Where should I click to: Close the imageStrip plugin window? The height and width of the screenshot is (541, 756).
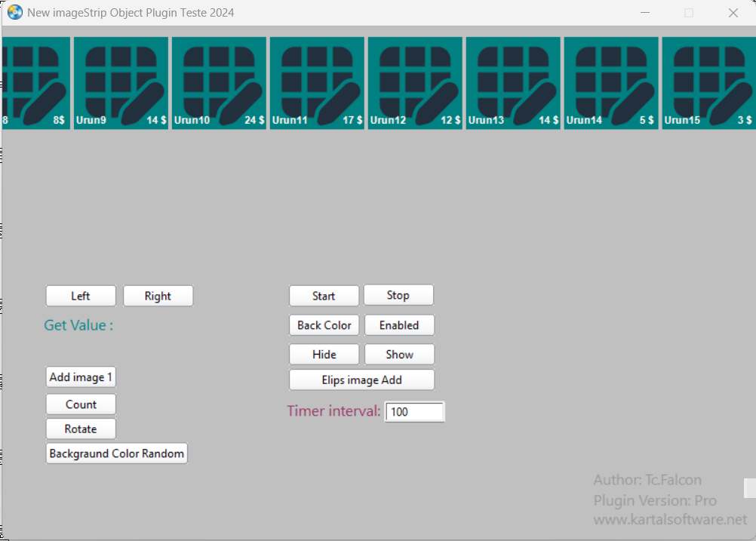tap(733, 13)
